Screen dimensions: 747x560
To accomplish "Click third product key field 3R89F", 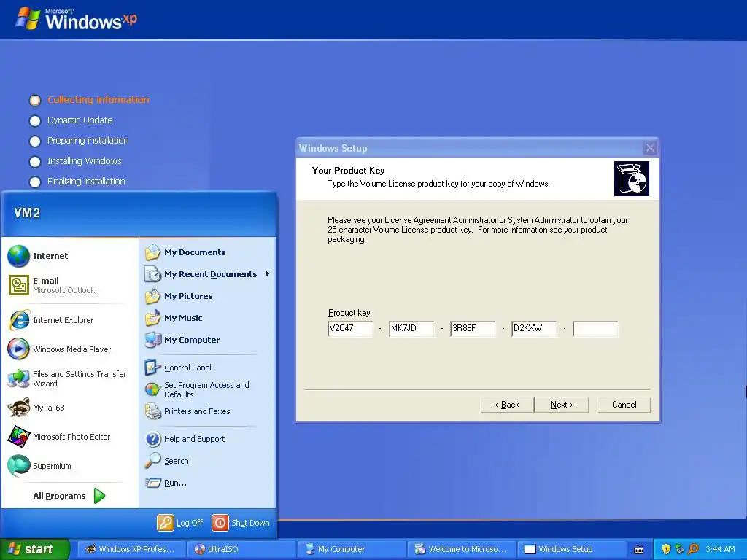I will point(473,329).
